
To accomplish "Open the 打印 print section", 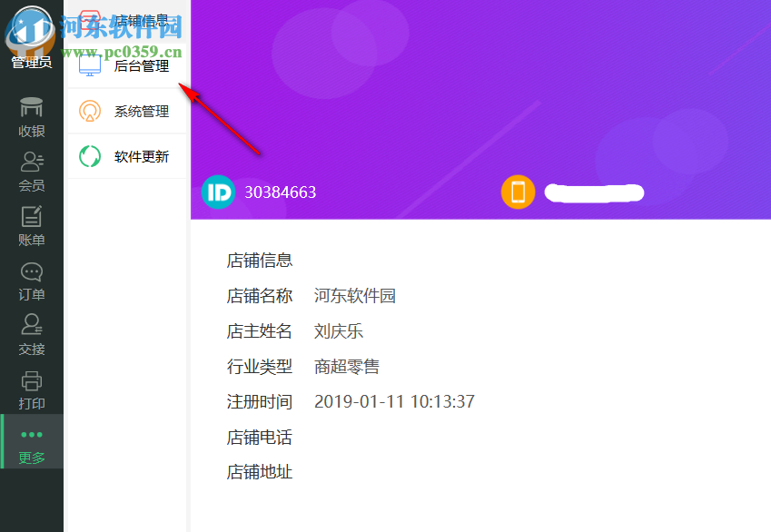I will pyautogui.click(x=32, y=390).
